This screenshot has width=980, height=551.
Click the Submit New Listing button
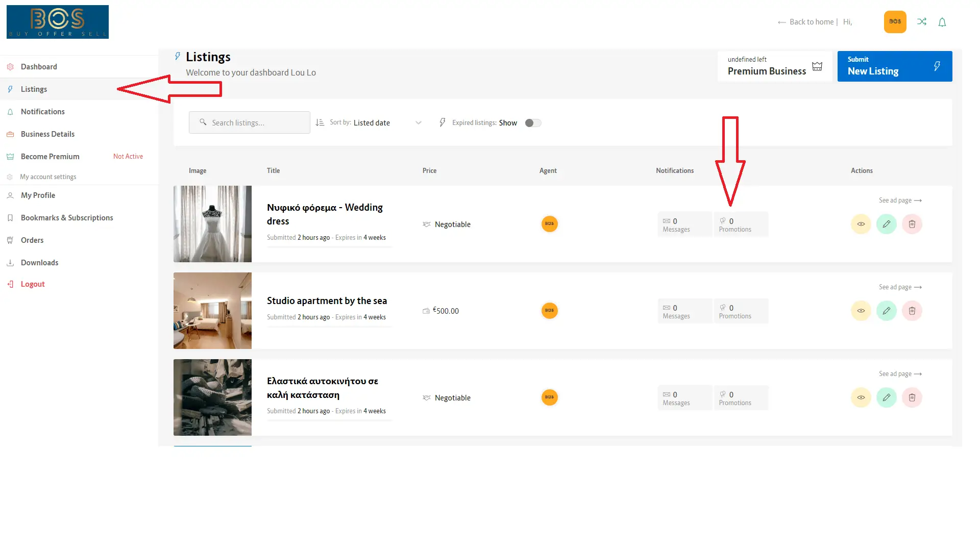pyautogui.click(x=894, y=66)
